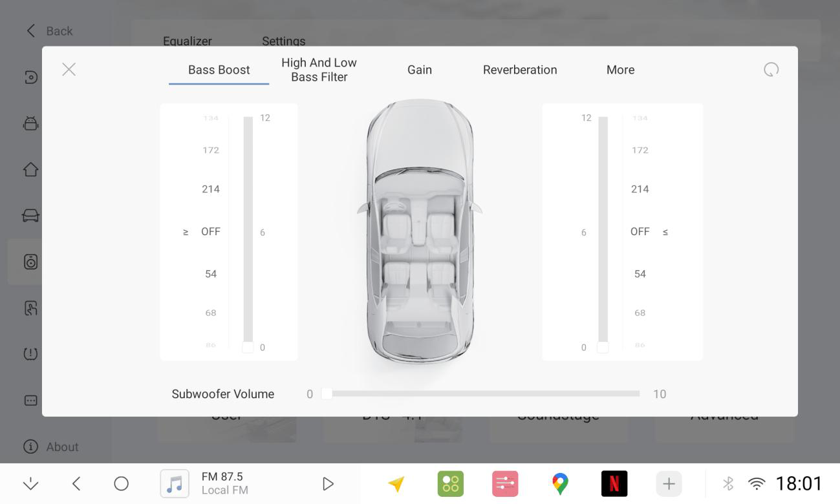Select 172 in the right frequency picker
Screen dimensions: 840x504
point(640,150)
